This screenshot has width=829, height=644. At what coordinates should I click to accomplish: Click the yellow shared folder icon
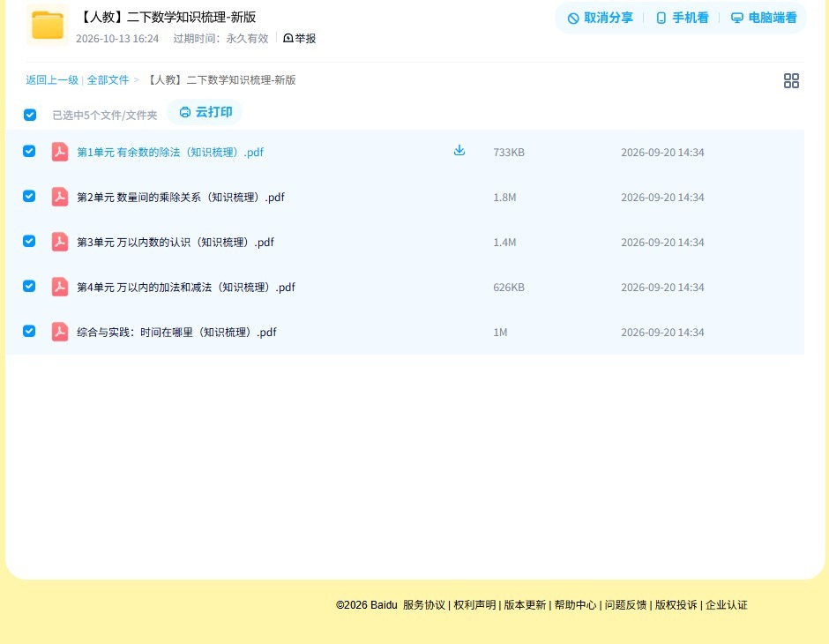[x=48, y=25]
